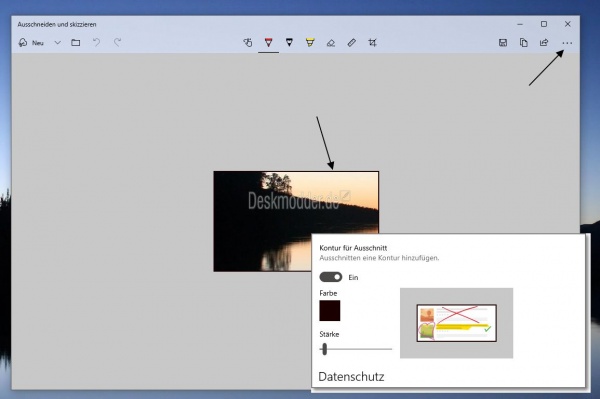Screen dimensions: 600x399
Task: Expand the dropdown arrow next to Neu
Action: pos(57,43)
